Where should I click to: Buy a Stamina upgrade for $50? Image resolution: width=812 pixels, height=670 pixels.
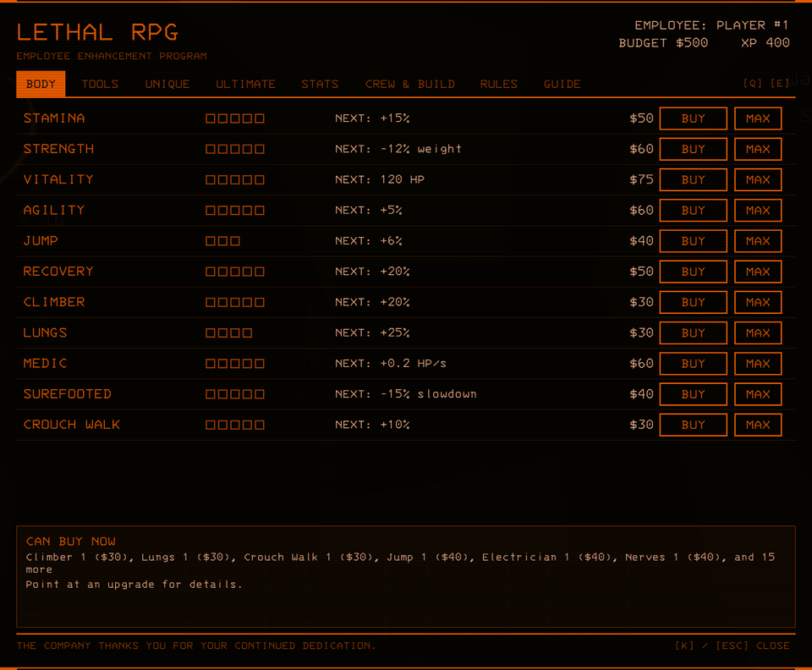[x=693, y=118]
